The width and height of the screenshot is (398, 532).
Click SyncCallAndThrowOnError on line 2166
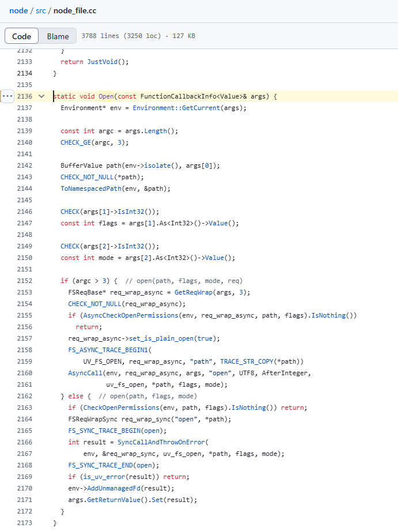tap(161, 443)
